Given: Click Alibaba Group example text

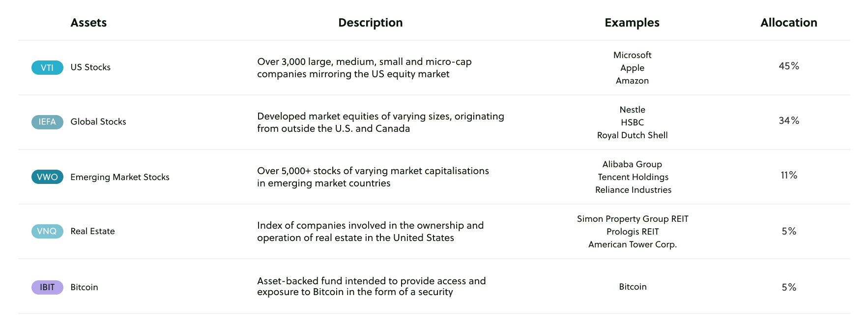Looking at the screenshot, I should (632, 164).
